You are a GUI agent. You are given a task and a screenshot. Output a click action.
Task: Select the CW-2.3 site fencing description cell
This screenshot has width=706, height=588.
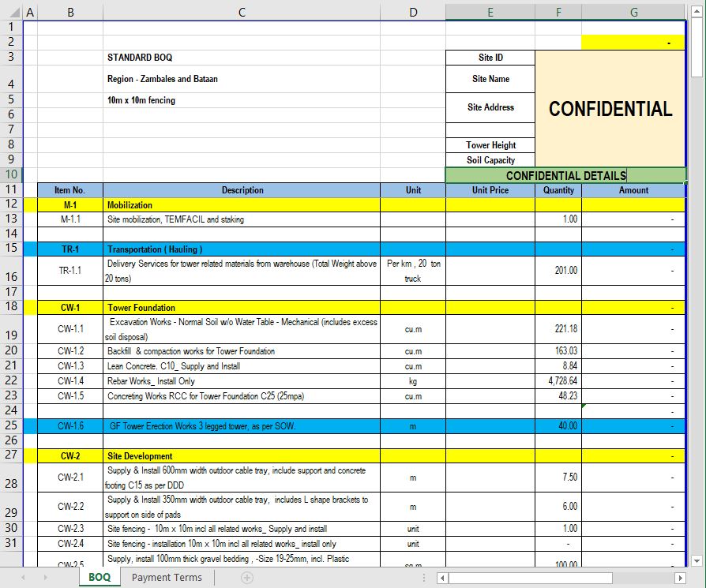click(242, 529)
